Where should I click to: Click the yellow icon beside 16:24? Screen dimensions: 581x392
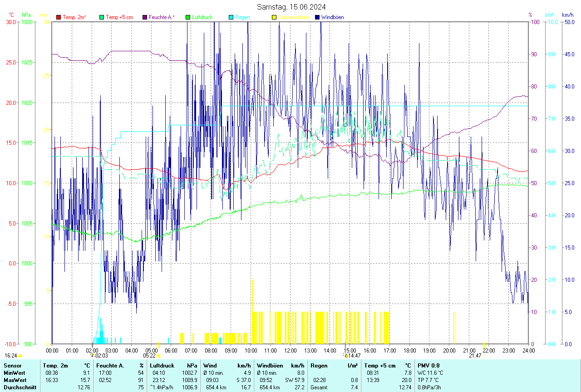click(20, 356)
